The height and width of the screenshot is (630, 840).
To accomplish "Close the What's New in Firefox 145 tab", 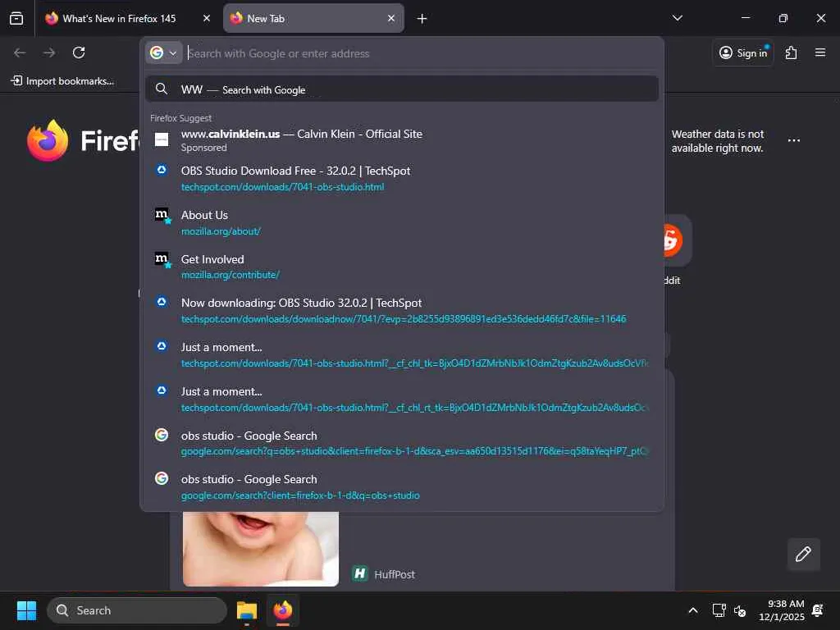I will pyautogui.click(x=206, y=19).
